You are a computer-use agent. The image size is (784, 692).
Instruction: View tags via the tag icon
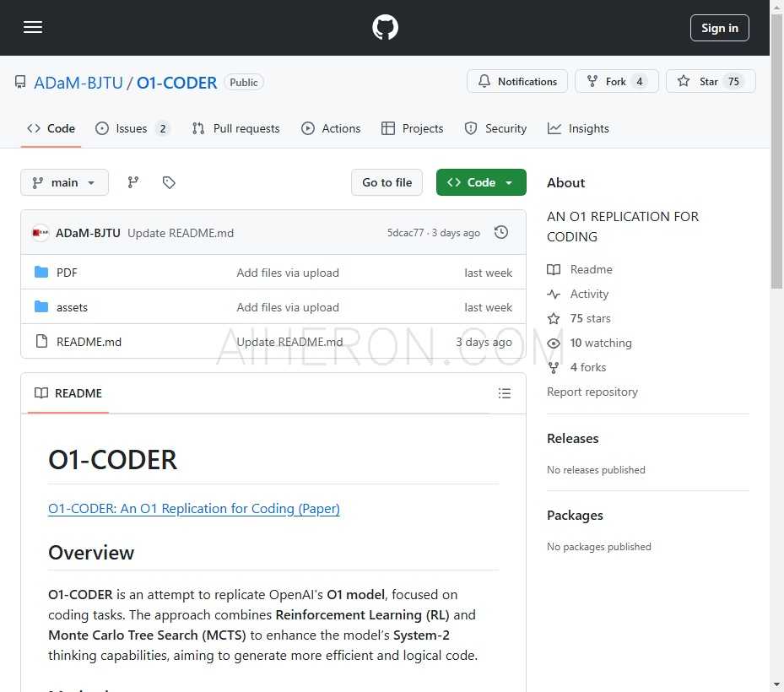click(169, 182)
